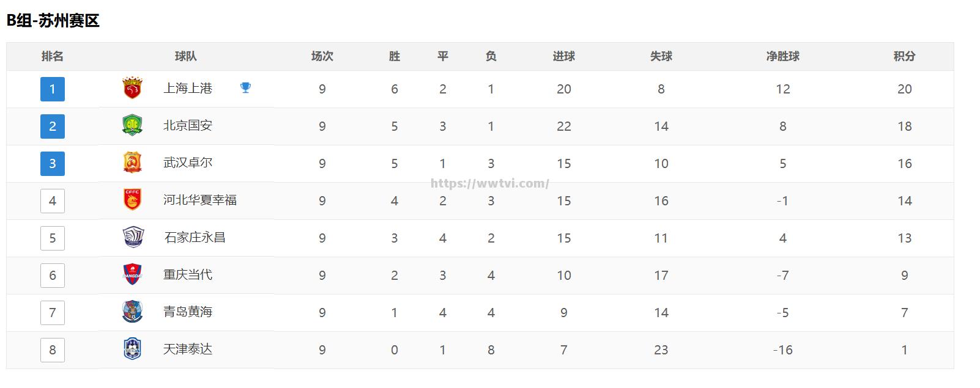Screen dimensions: 980x388
Task: Click the B组-苏州赛区 heading
Action: pyautogui.click(x=53, y=21)
